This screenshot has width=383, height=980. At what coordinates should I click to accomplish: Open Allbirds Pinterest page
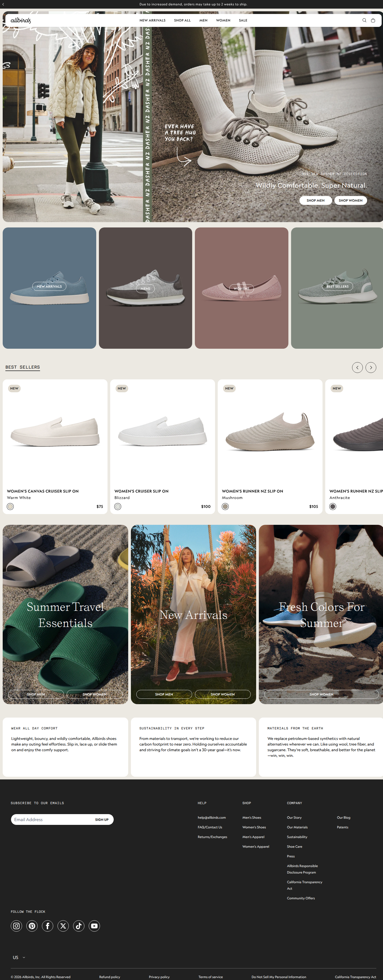(x=32, y=926)
